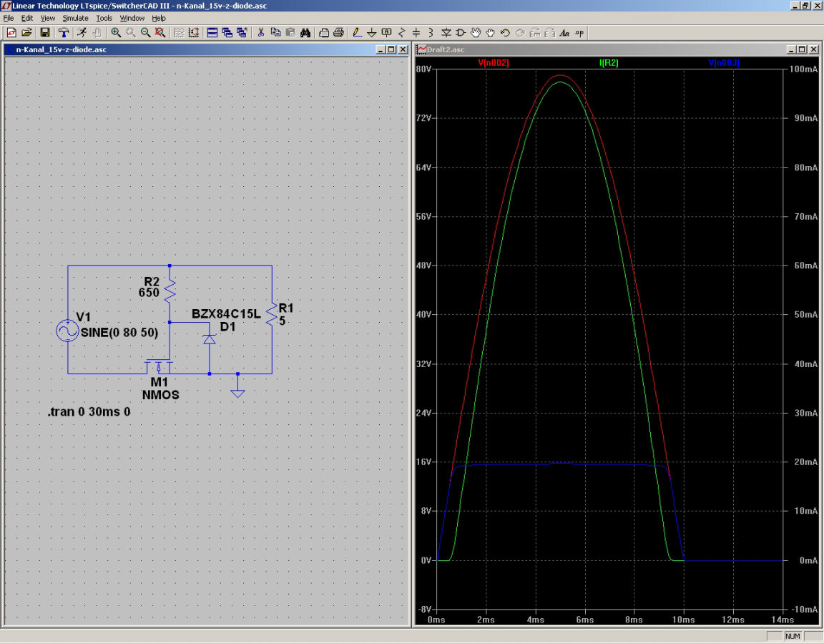The image size is (824, 644).
Task: Open the Component gate icon
Action: [x=461, y=33]
